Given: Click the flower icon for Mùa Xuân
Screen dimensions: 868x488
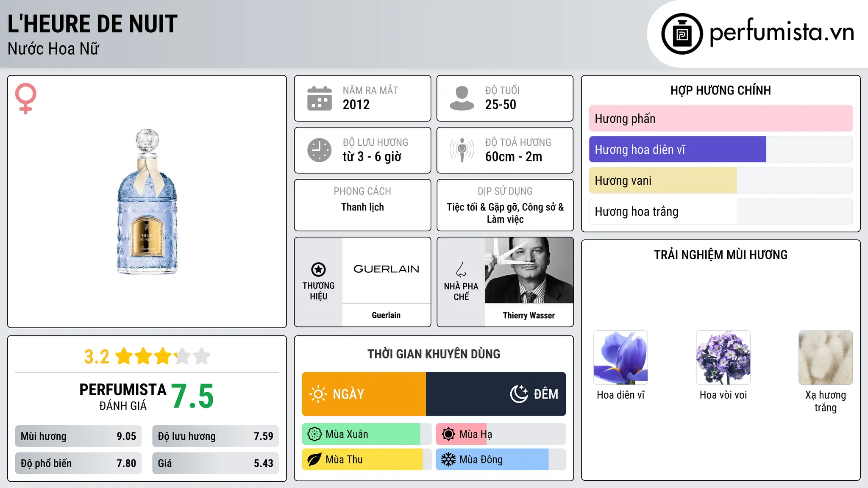Looking at the screenshot, I should pyautogui.click(x=314, y=434).
